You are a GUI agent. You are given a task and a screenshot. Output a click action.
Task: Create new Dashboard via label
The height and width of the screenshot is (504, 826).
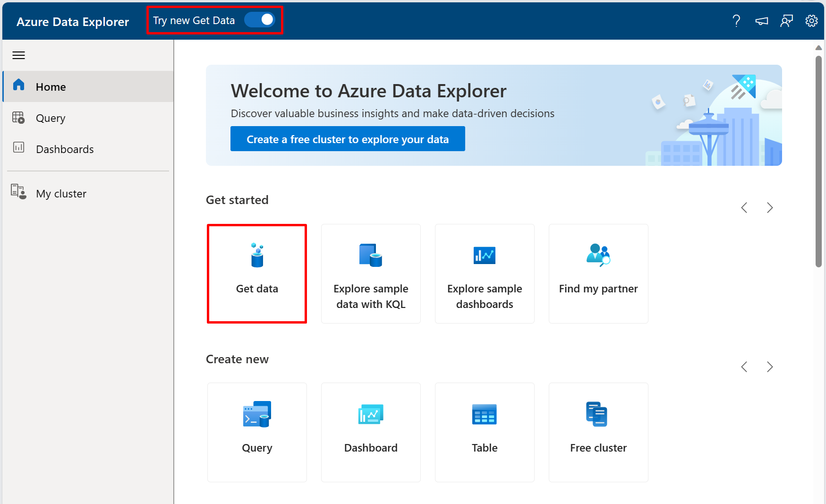point(371,448)
